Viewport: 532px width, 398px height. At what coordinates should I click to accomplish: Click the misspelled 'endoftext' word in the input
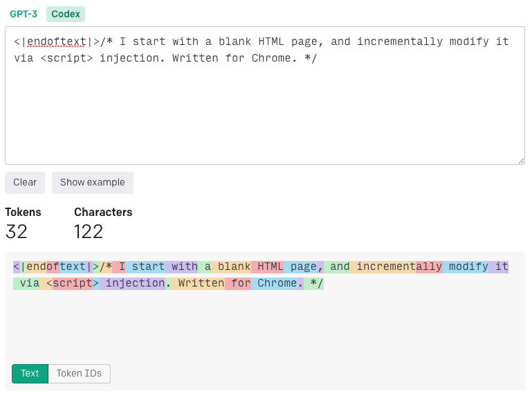point(57,42)
